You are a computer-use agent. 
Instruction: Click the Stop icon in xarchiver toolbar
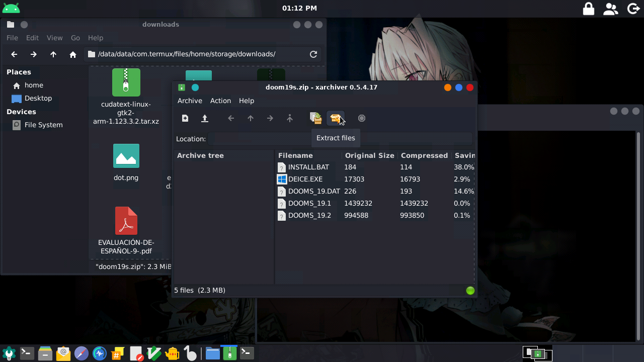click(x=362, y=118)
